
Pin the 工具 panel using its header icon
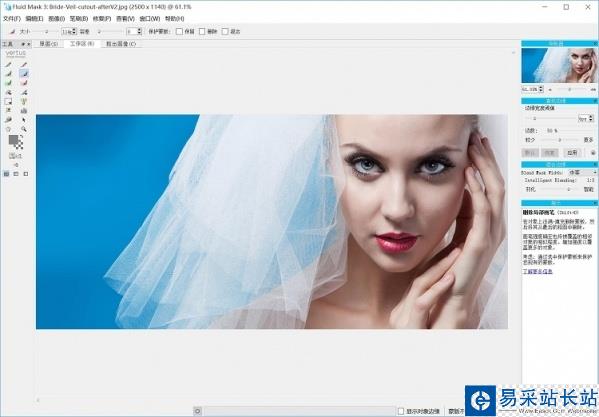[23, 44]
